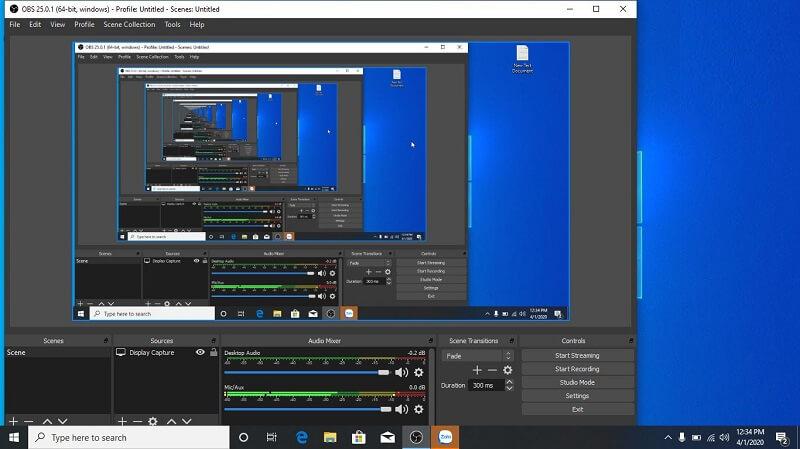
Task: Open the Profile menu
Action: pyautogui.click(x=84, y=24)
